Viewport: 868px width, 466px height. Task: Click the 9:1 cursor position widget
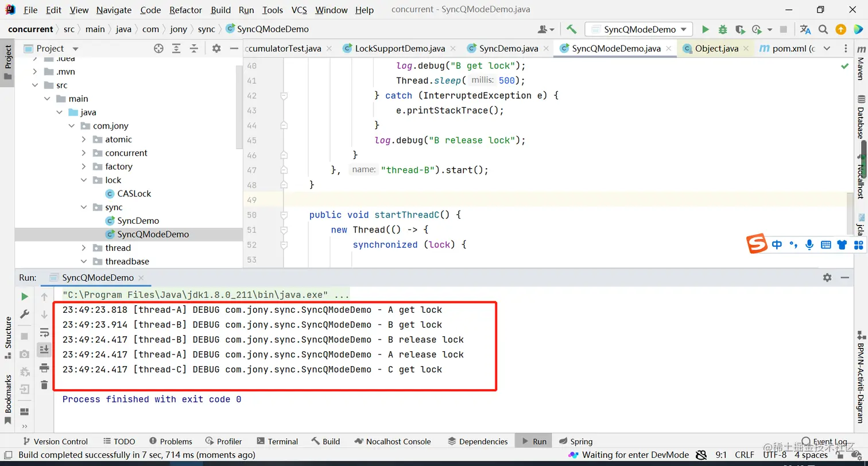pos(722,455)
